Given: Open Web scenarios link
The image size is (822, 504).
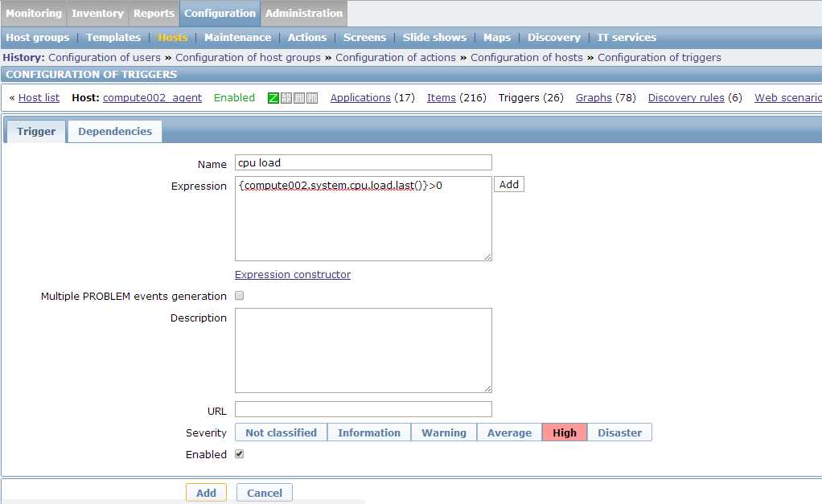Looking at the screenshot, I should (788, 98).
